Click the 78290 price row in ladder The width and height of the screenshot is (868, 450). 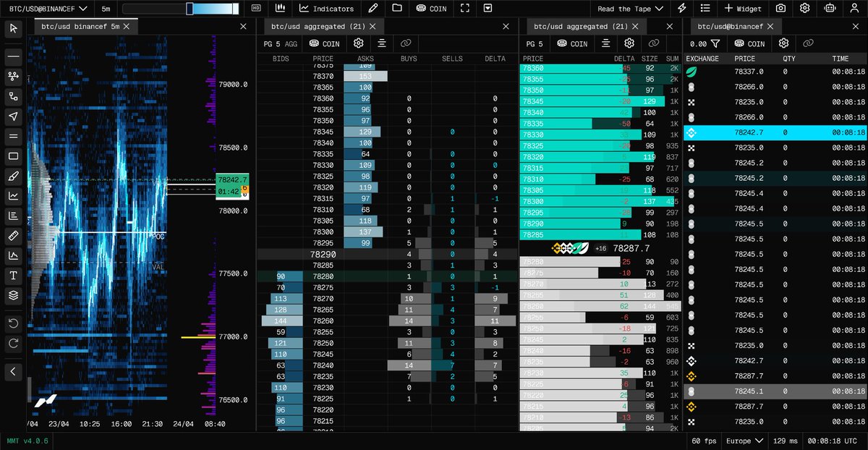(x=387, y=255)
